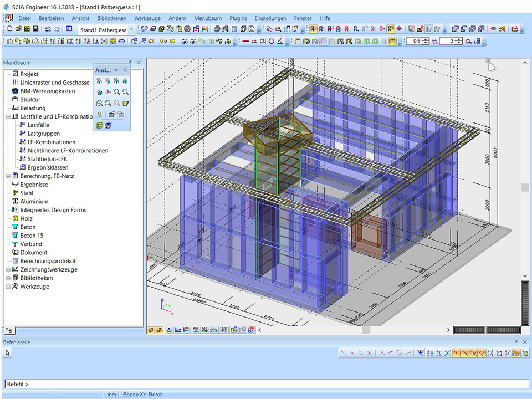Screen dimensions: 532x399
Task: Collapse Lastfälle und LF-Kombinationen node
Action: tap(8, 117)
